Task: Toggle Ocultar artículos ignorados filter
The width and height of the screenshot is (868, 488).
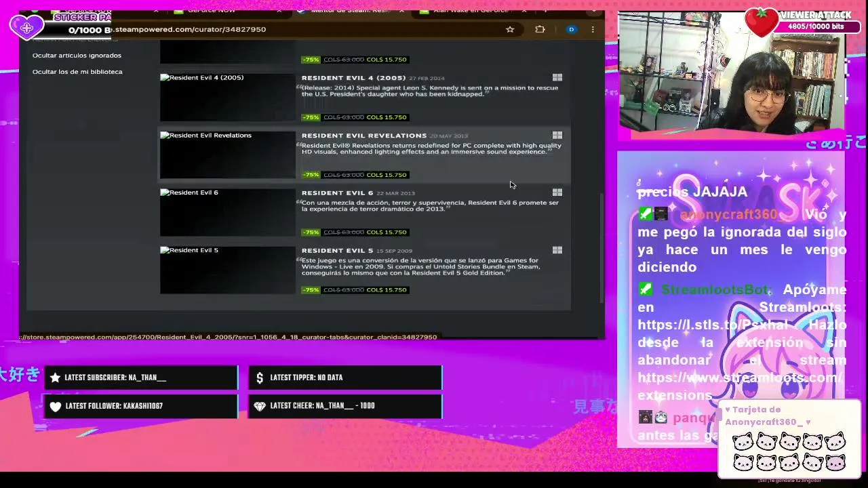Action: coord(77,56)
